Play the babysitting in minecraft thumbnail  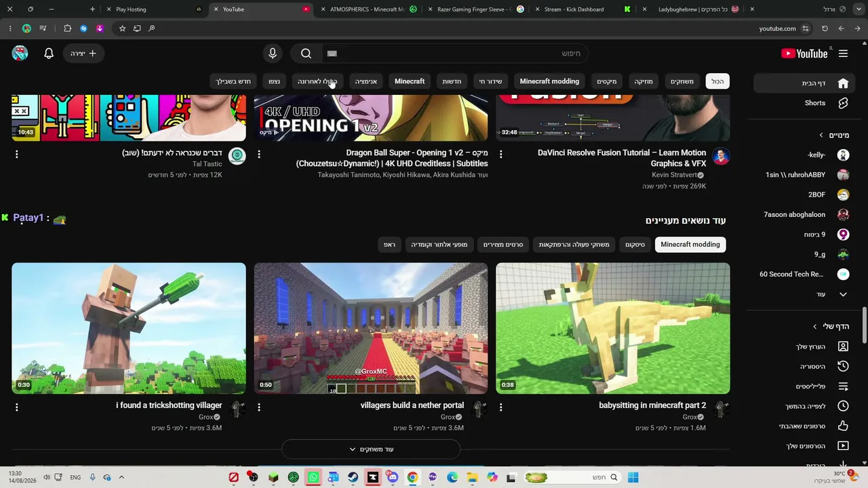[x=613, y=329]
